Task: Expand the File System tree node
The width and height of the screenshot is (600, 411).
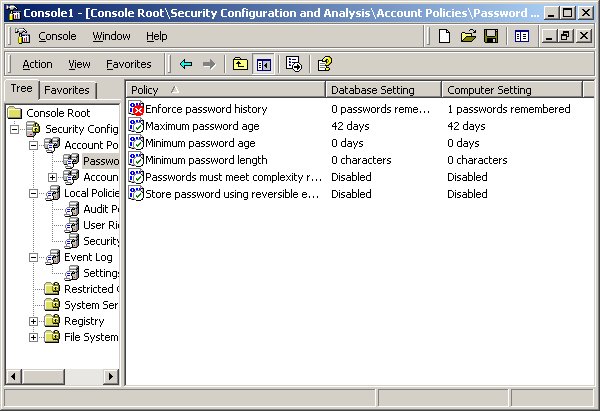Action: point(34,337)
